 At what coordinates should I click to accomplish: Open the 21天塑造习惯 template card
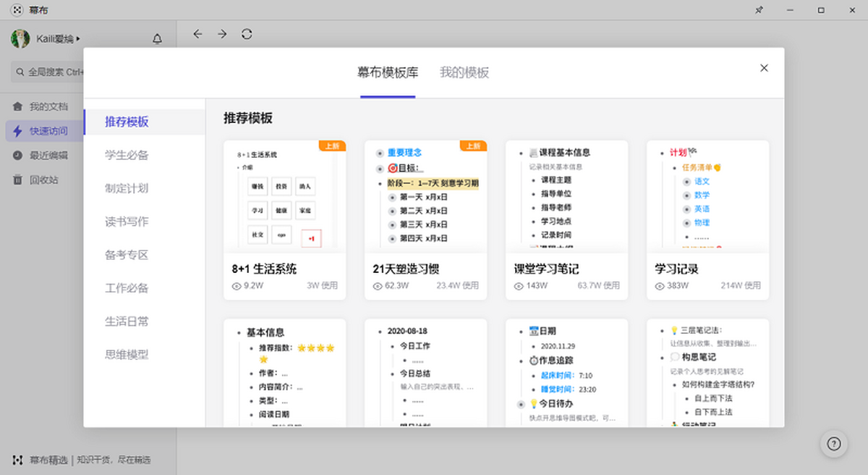425,220
